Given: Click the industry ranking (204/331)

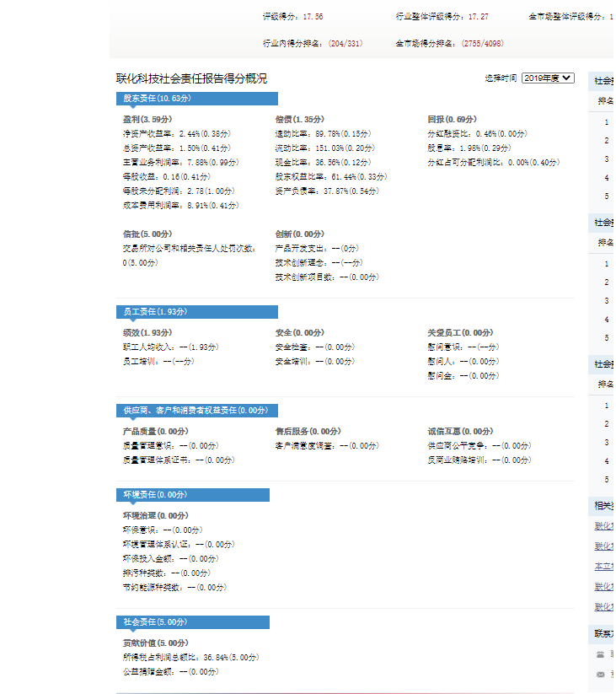Looking at the screenshot, I should (x=345, y=43).
